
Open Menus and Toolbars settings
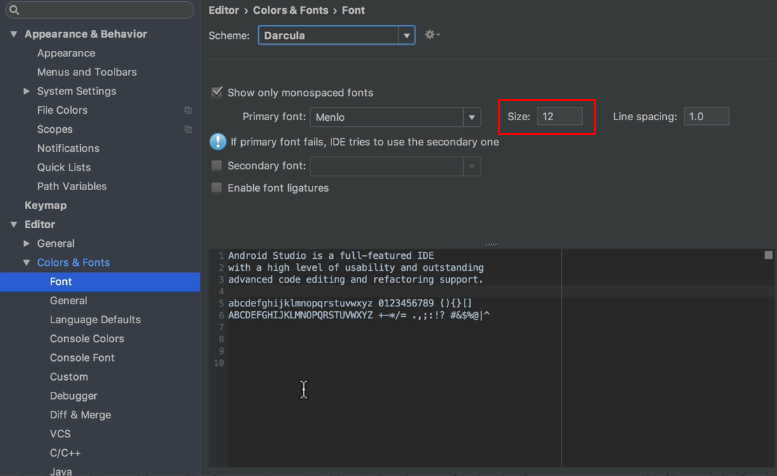pyautogui.click(x=87, y=72)
